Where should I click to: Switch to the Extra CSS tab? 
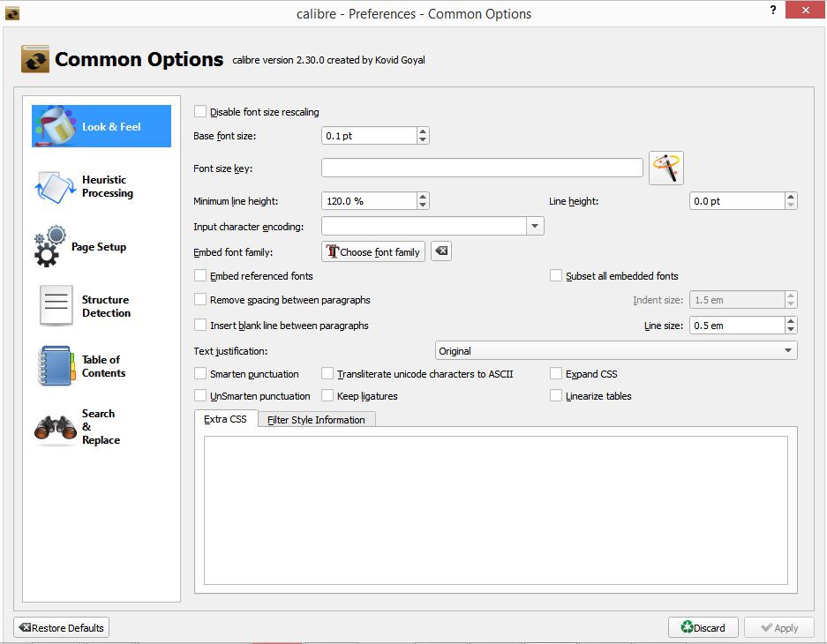(x=225, y=419)
